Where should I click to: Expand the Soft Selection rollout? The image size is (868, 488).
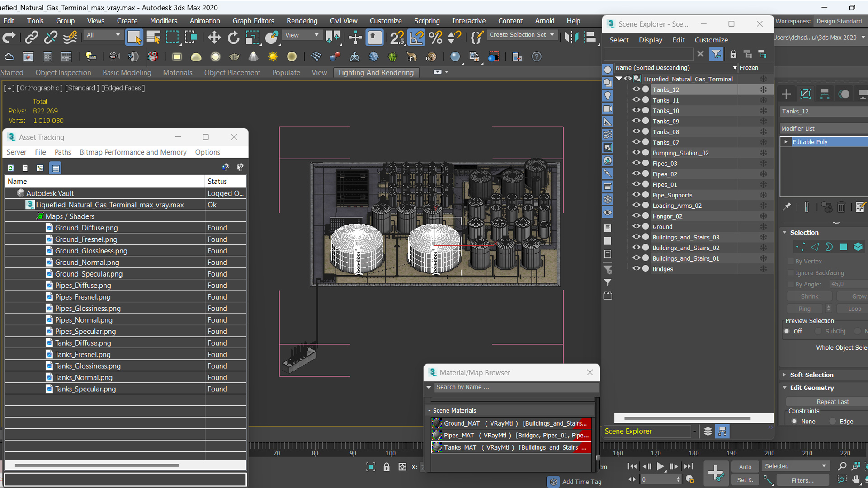785,375
